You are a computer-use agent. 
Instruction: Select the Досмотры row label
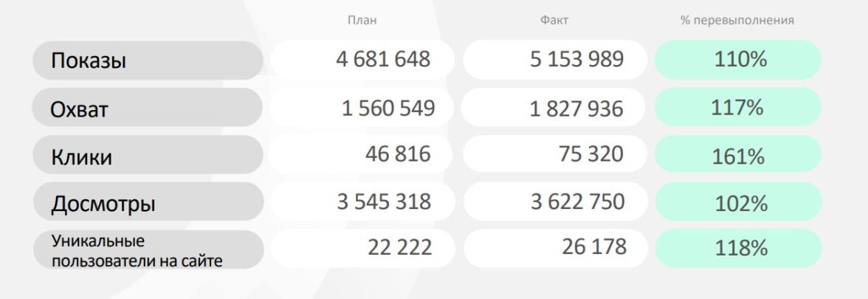tap(103, 203)
